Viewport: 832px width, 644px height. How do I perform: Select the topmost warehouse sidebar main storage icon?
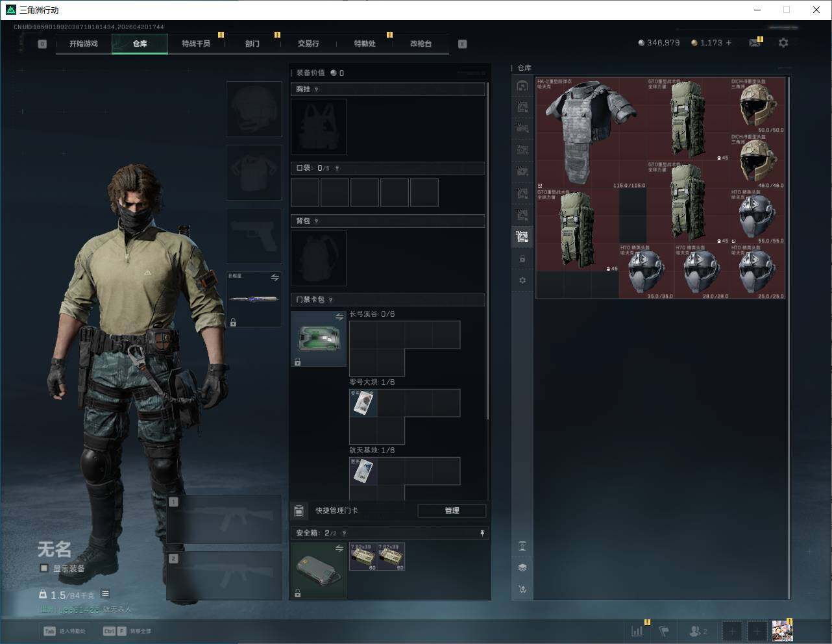(x=522, y=86)
